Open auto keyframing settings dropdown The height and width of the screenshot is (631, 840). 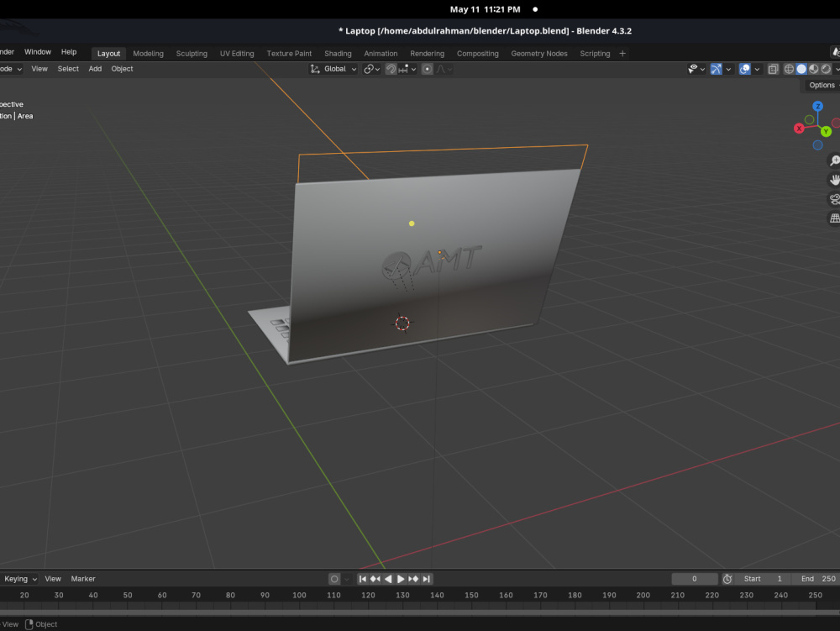(x=347, y=579)
